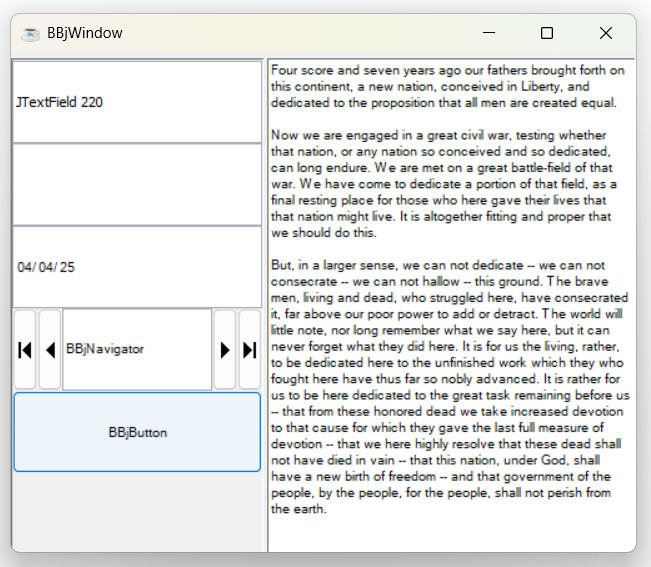Click the Java cup icon in title bar
The image size is (651, 567).
tap(31, 33)
